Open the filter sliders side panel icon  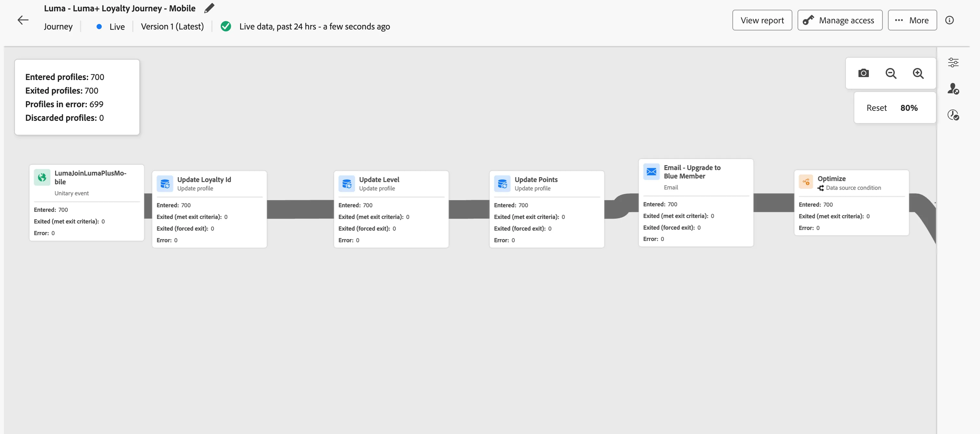[953, 63]
